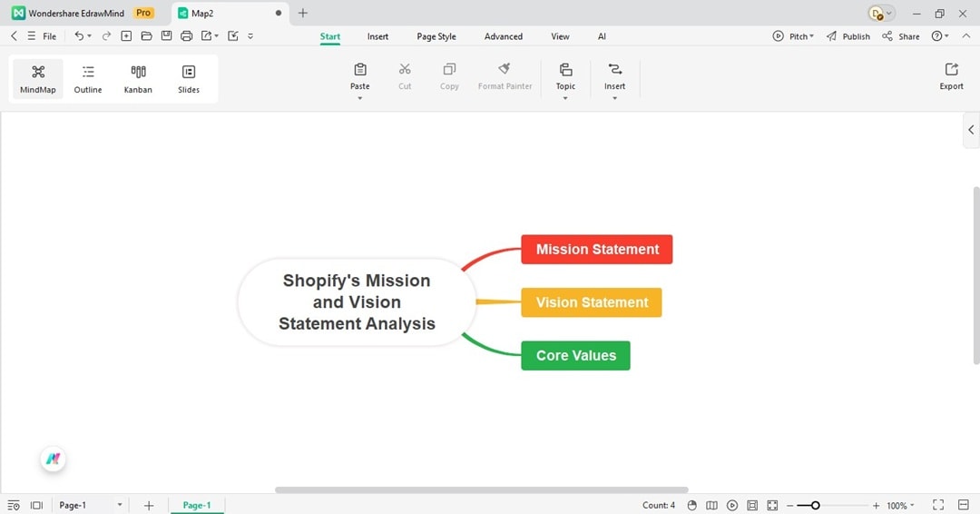This screenshot has height=514, width=980.
Task: Click the play presentation status icon
Action: coord(732,505)
